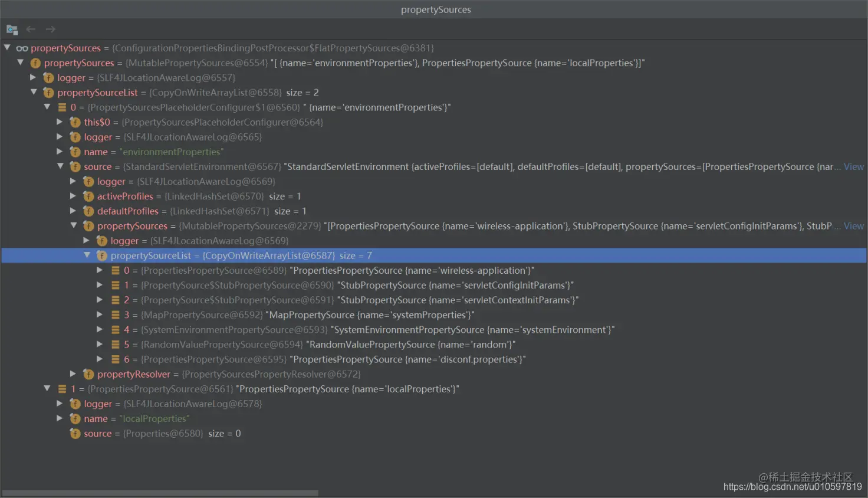Click array element icon of PropertySourcesPlaceholderConfigurer$1@6560

point(62,107)
